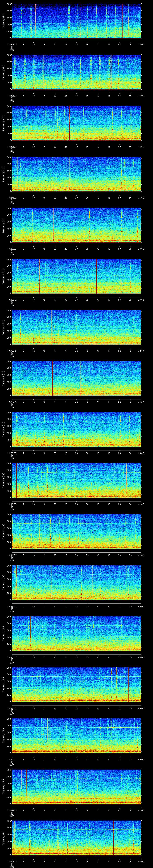153x868 pixels.
Task: Click the spectrogram plot starting at 14:36:00
Action: click(x=77, y=276)
